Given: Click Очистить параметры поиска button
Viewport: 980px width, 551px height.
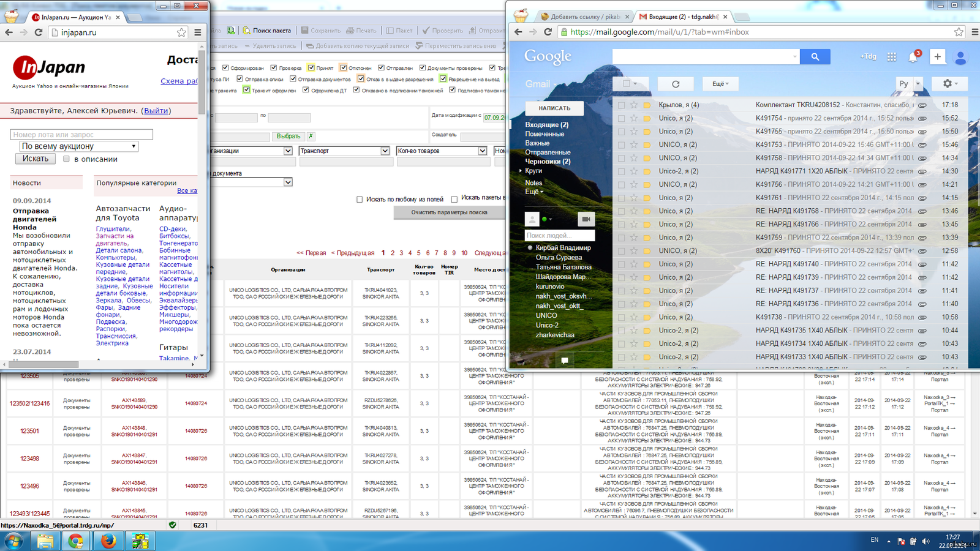Looking at the screenshot, I should 449,212.
